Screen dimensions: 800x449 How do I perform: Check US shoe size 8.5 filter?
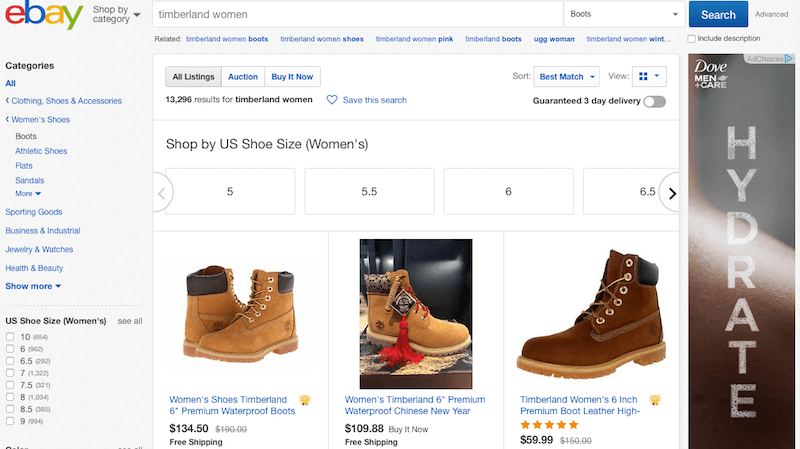(x=10, y=409)
